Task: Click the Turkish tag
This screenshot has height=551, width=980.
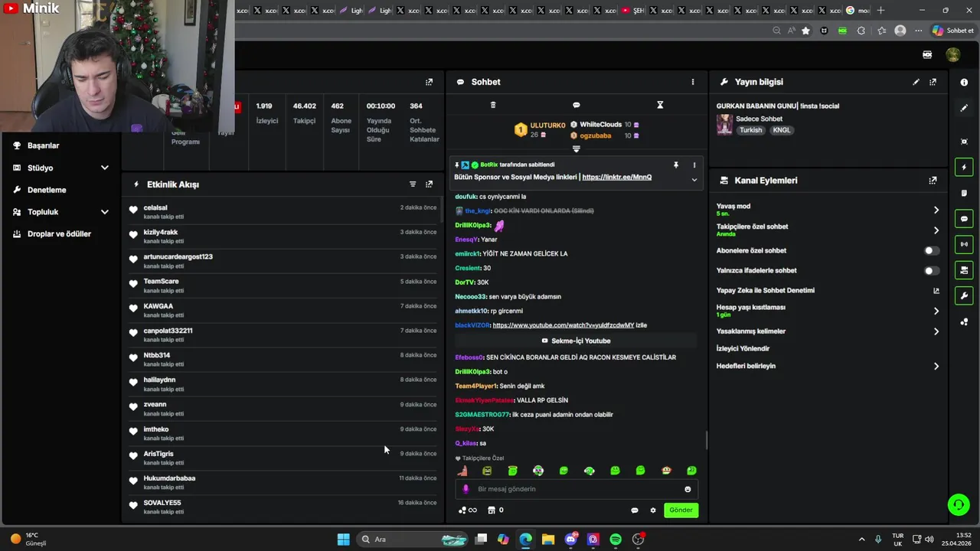Action: point(750,130)
